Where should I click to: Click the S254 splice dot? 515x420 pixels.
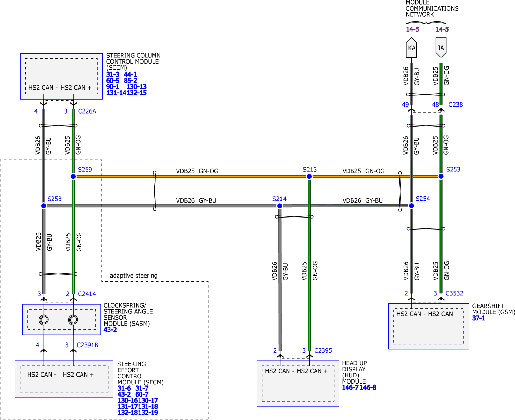click(411, 206)
